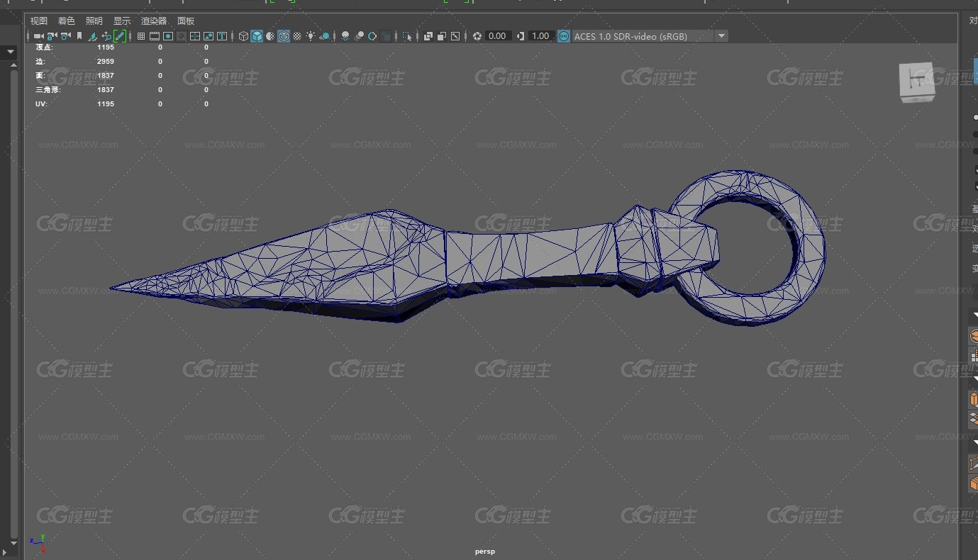Click the left panel dropdown arrow

pyautogui.click(x=10, y=52)
